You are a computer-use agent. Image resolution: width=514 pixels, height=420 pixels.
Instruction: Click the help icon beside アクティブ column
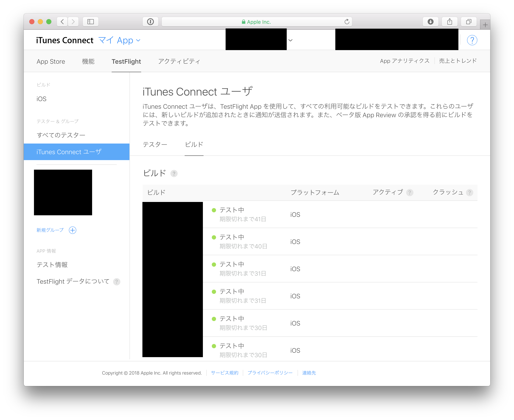pos(410,193)
